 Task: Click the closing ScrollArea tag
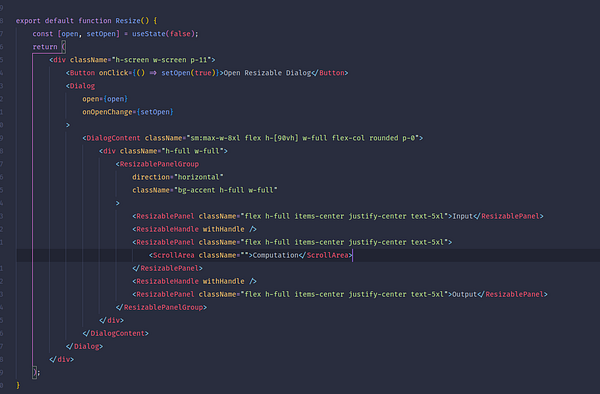(x=326, y=255)
